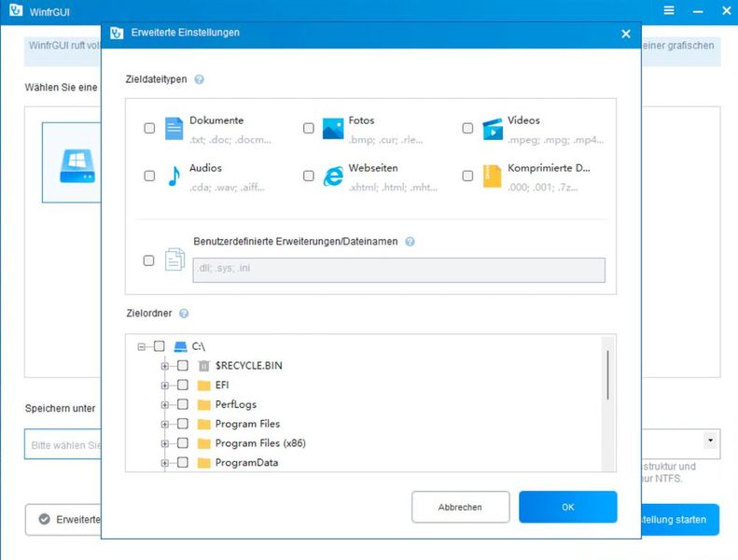Click the custom extensions text field
738x560 pixels.
[x=398, y=271]
